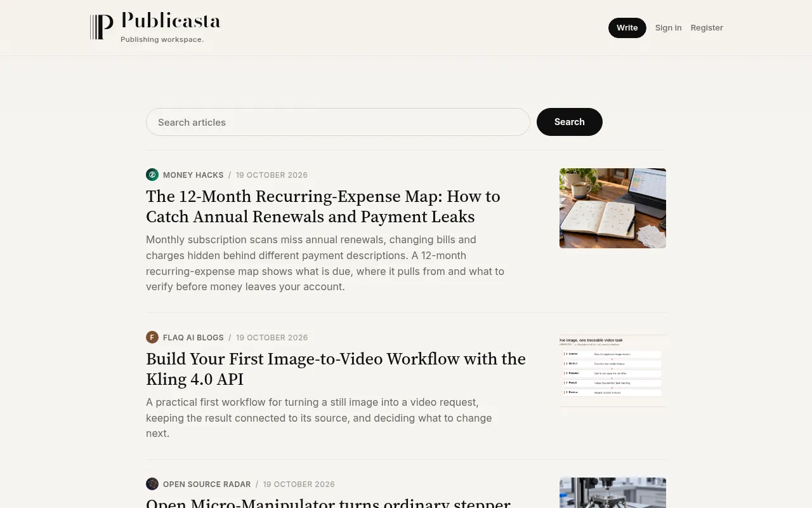Viewport: 812px width, 508px height.
Task: Click the Kling workflow article summary text
Action: (319, 418)
